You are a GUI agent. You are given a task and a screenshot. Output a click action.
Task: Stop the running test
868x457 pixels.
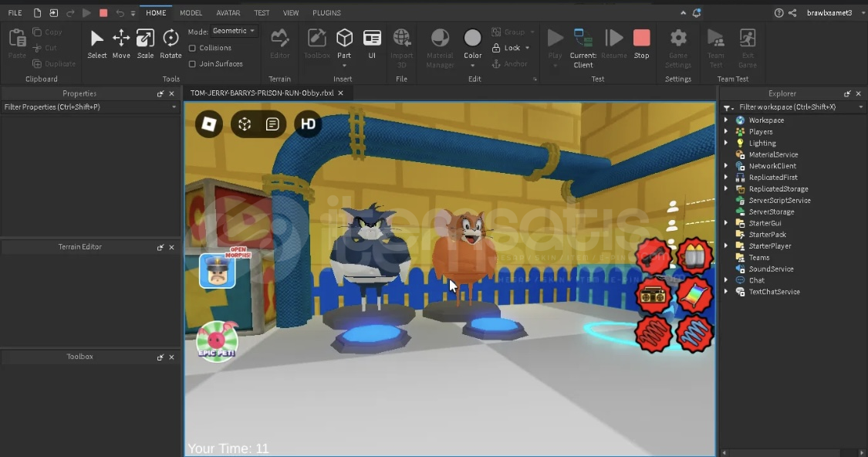coord(642,44)
